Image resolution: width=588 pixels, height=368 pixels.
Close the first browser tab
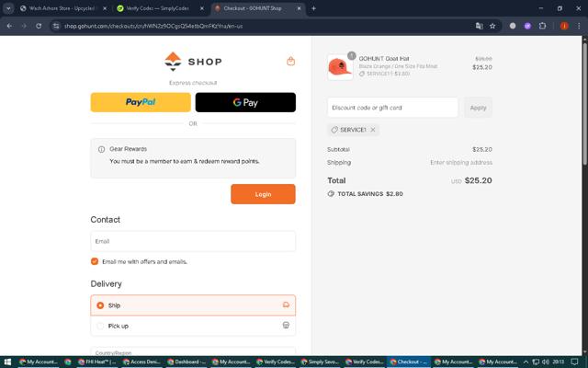click(105, 8)
